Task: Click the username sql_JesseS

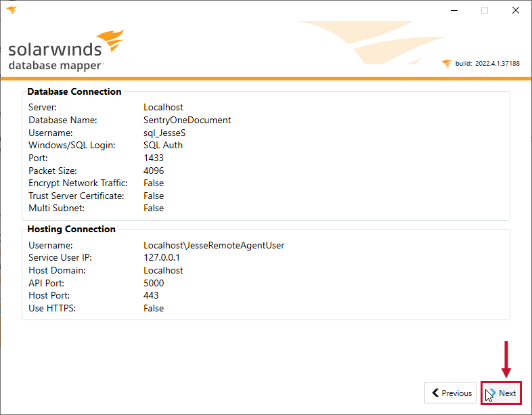Action: point(164,133)
